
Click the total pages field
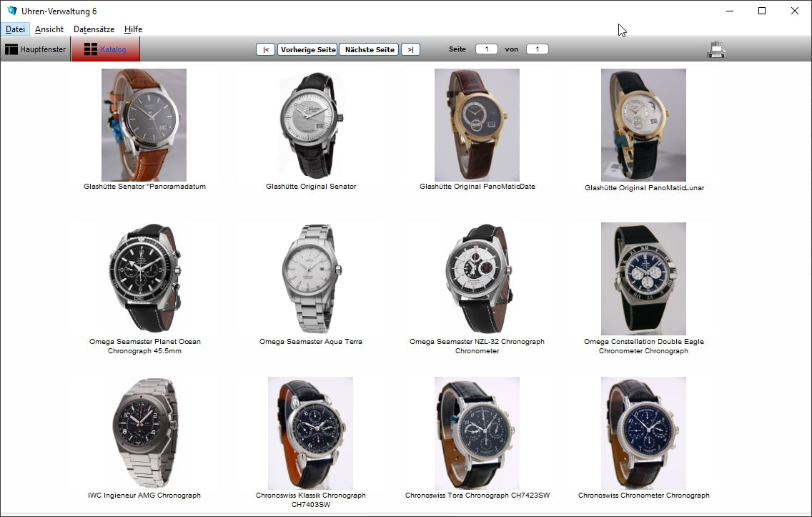click(537, 49)
